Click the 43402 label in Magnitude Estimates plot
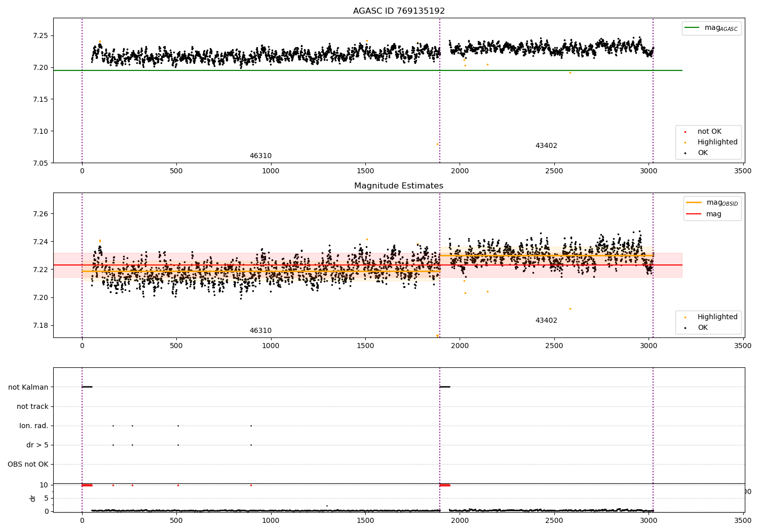 tap(546, 321)
